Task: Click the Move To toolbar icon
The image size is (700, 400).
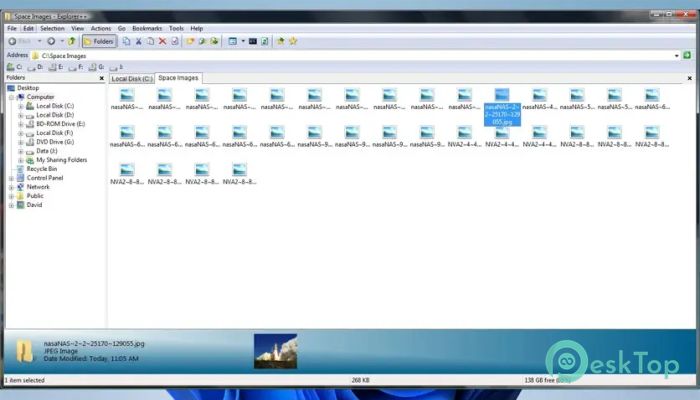Action: pyautogui.click(x=214, y=41)
